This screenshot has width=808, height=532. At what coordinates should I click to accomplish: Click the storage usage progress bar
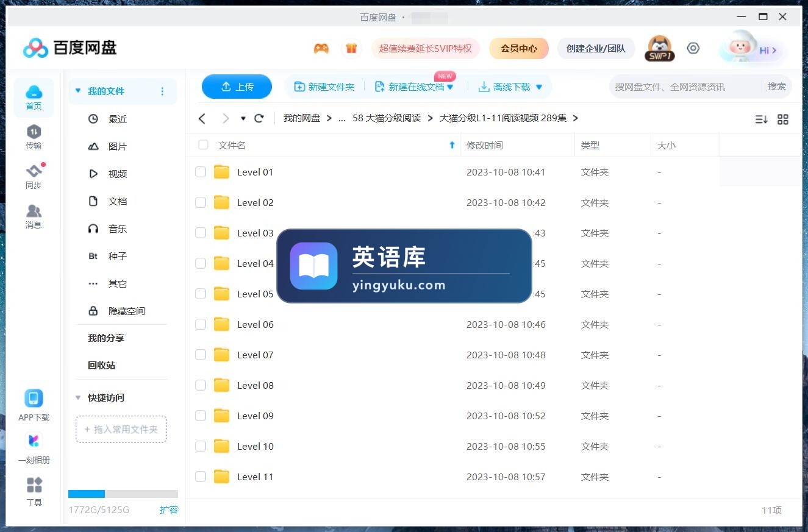point(123,494)
